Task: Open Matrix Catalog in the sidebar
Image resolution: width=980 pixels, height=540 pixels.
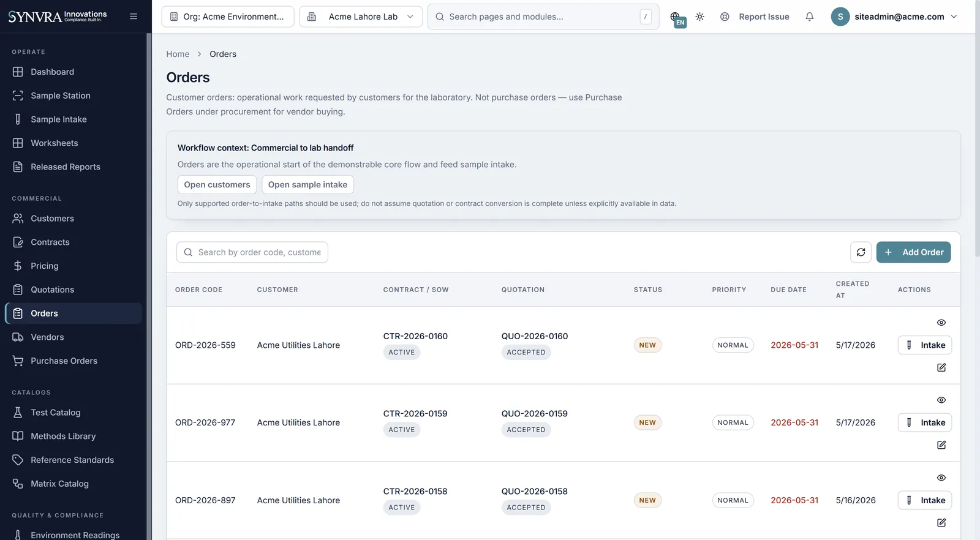Action: pyautogui.click(x=73, y=484)
